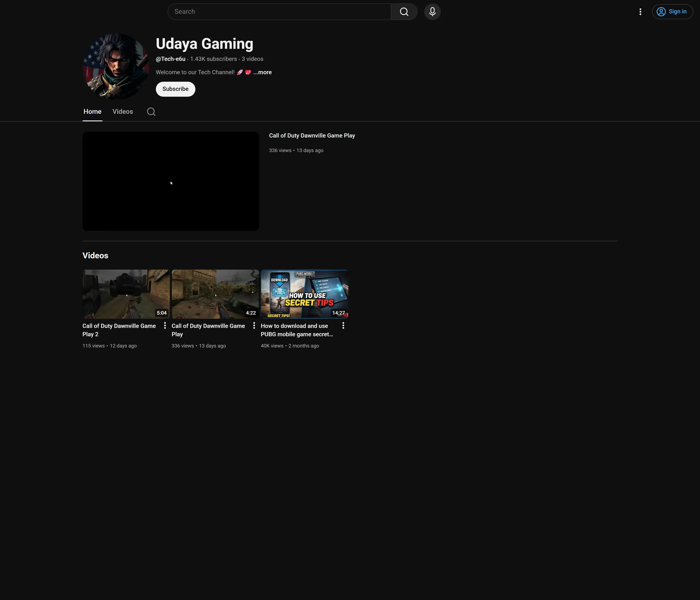Switch to the Home tab

point(93,112)
